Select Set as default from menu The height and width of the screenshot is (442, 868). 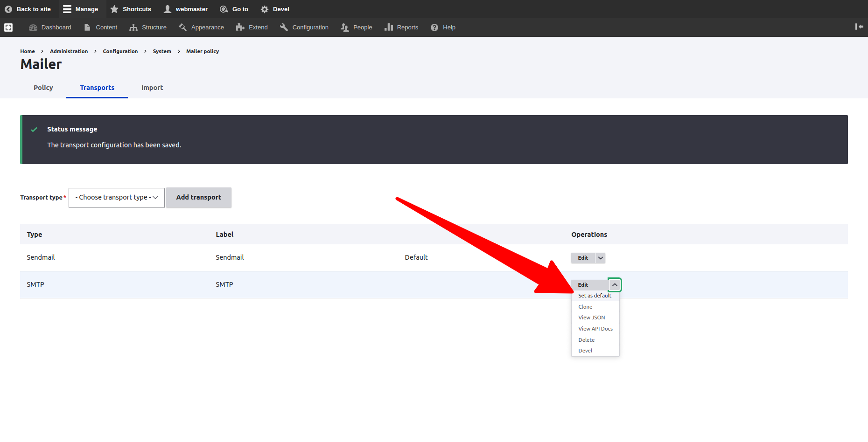[595, 296]
